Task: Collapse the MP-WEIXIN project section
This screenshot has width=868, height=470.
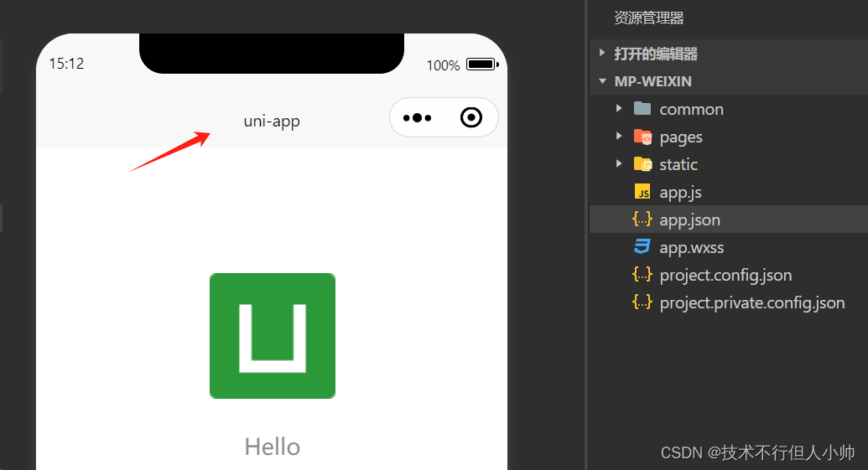Action: (x=602, y=80)
